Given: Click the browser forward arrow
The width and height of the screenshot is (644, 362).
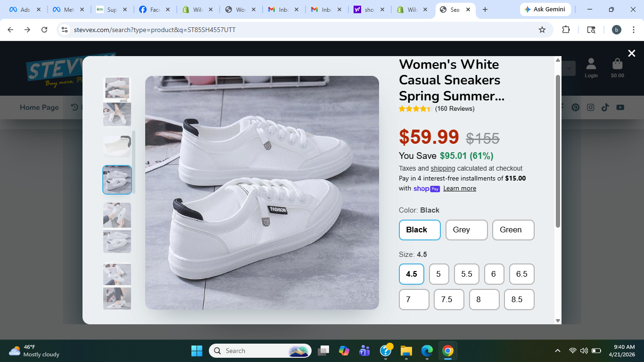Looking at the screenshot, I should pos(27,30).
